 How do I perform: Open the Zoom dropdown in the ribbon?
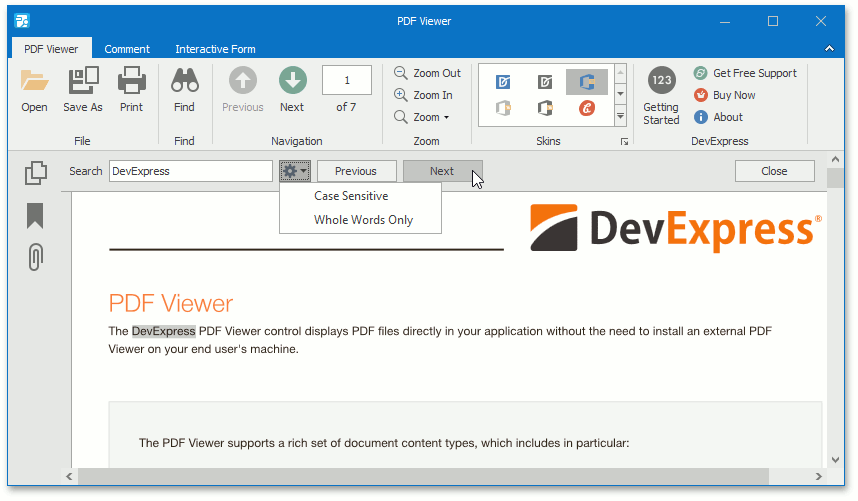tap(422, 117)
